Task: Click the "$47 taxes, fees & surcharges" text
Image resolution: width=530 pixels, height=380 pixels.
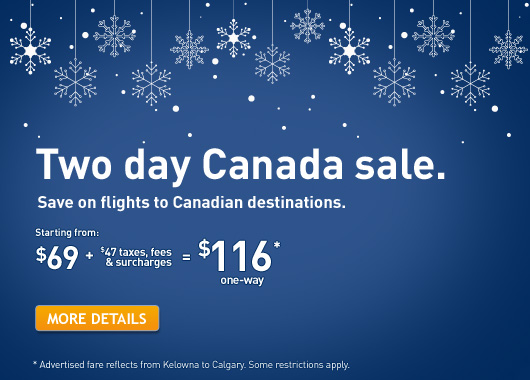Action: [136, 257]
